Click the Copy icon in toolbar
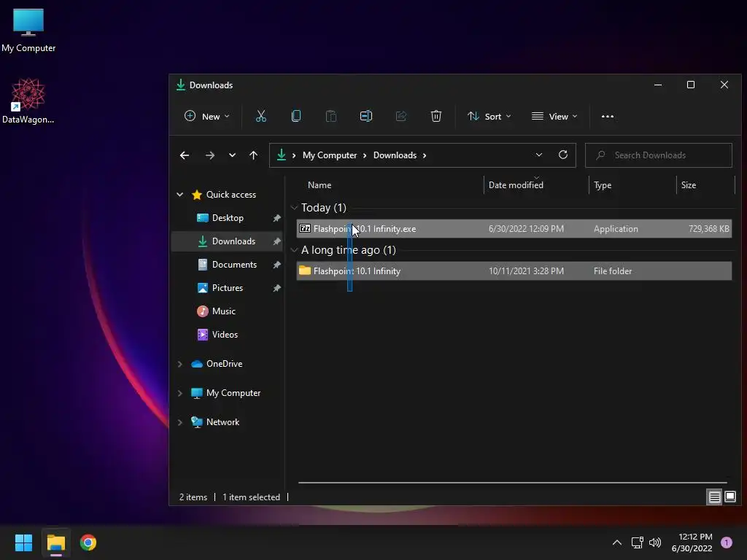 296,116
